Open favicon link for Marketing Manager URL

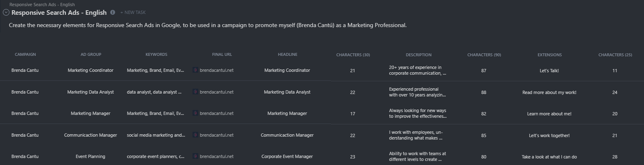195,113
